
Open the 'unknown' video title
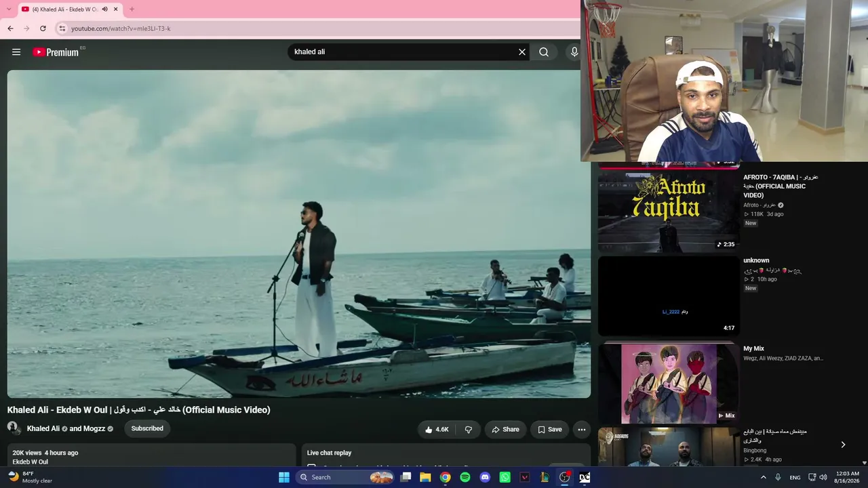point(756,260)
